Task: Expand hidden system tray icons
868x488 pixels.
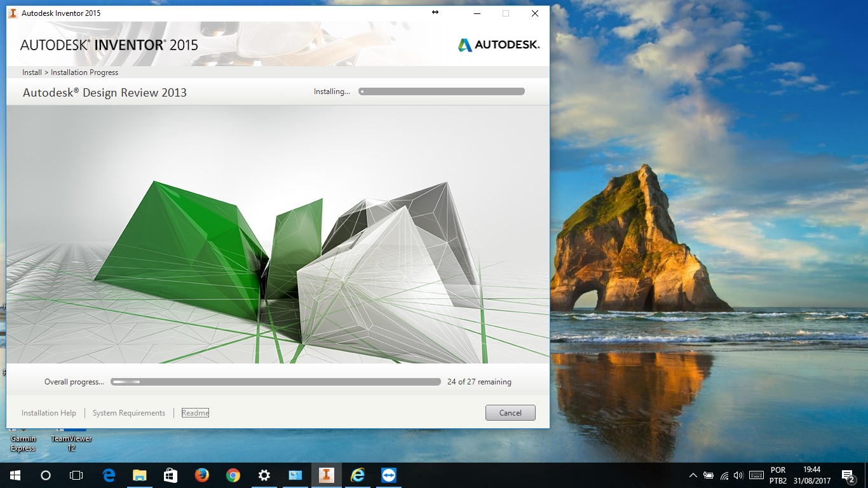Action: 693,475
